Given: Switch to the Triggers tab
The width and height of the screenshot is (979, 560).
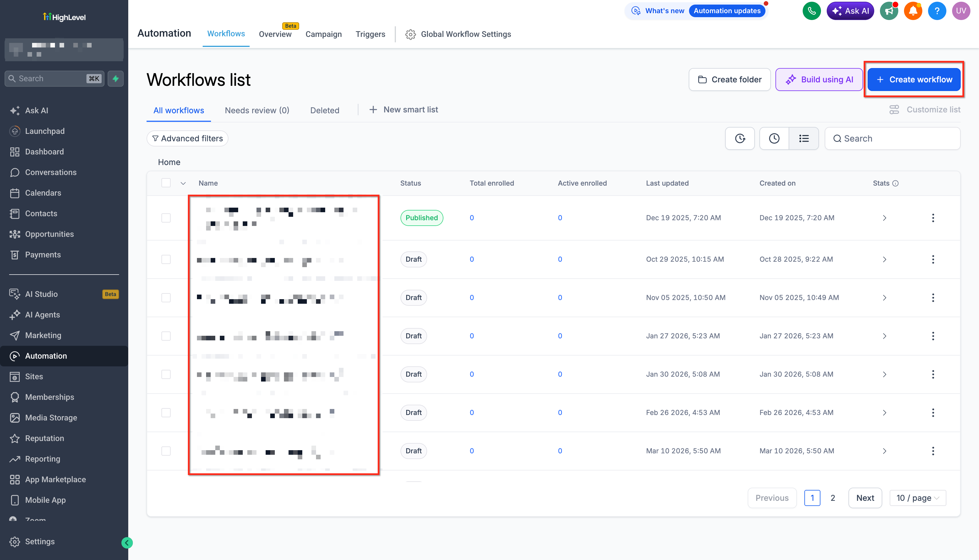Looking at the screenshot, I should coord(370,34).
